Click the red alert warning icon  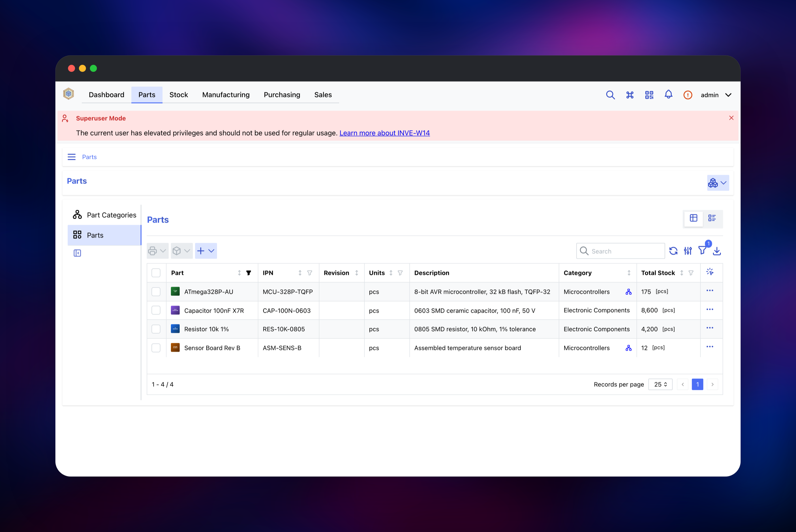tap(688, 95)
